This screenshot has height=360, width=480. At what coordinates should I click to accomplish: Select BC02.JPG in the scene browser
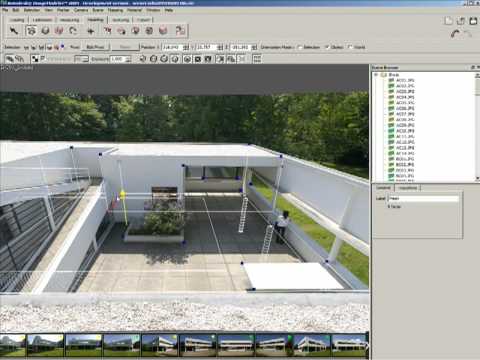coord(405,165)
